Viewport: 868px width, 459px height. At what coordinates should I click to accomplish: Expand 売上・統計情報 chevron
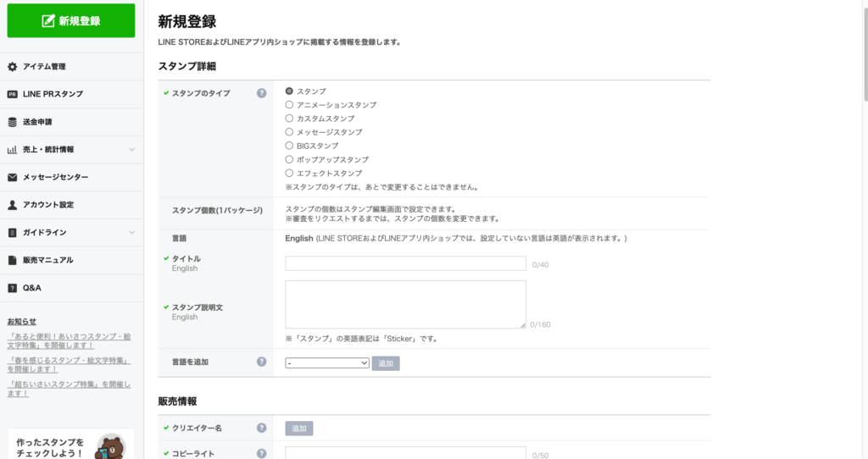click(131, 149)
